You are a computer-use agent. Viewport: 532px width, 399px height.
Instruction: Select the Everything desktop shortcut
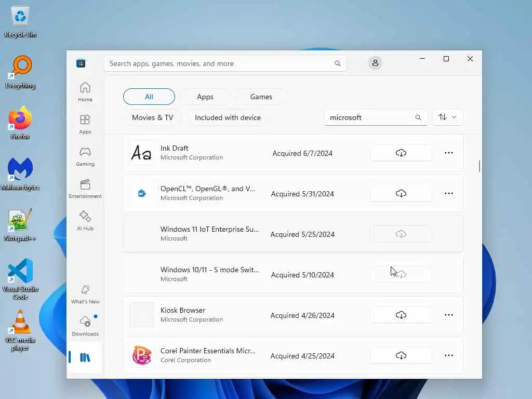pos(20,72)
